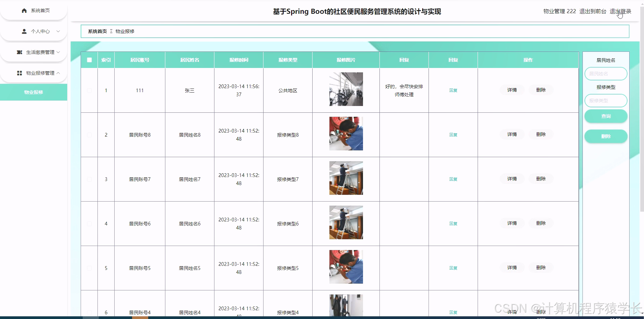This screenshot has width=644, height=319.
Task: Click the grid icon beside 物业报修管理
Action: pos(19,73)
